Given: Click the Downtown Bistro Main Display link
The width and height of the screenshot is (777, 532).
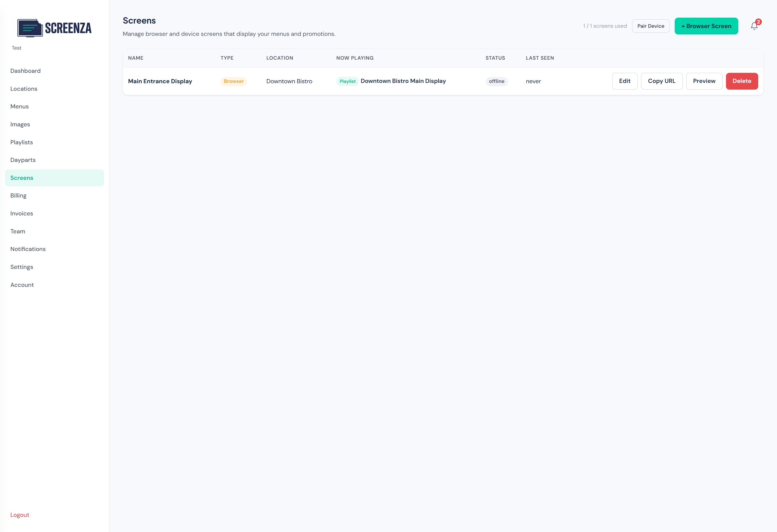Looking at the screenshot, I should pyautogui.click(x=403, y=81).
